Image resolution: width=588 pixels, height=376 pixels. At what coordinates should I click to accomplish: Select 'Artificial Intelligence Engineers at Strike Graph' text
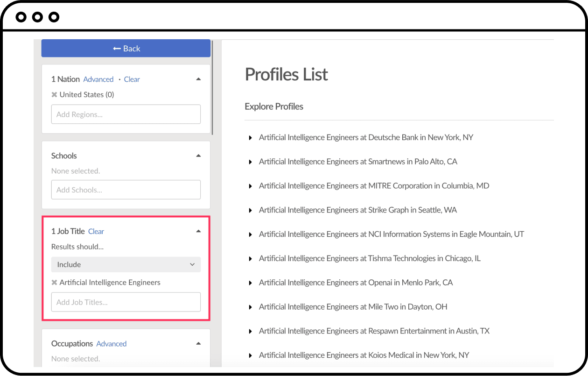[x=334, y=210]
